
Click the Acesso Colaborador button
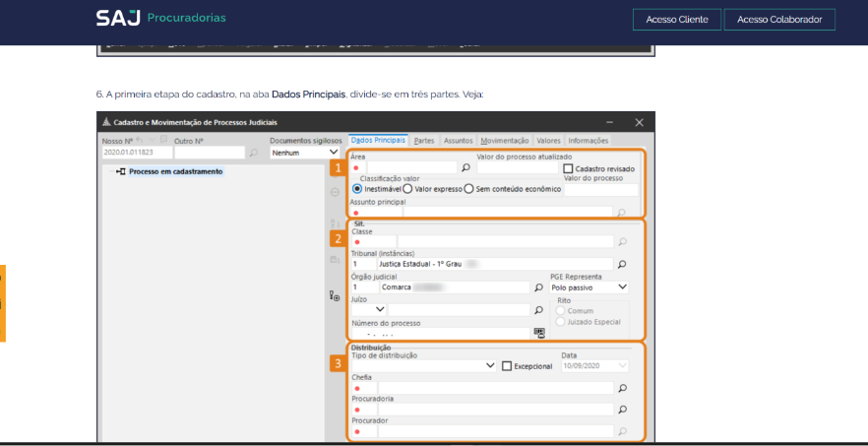(779, 20)
